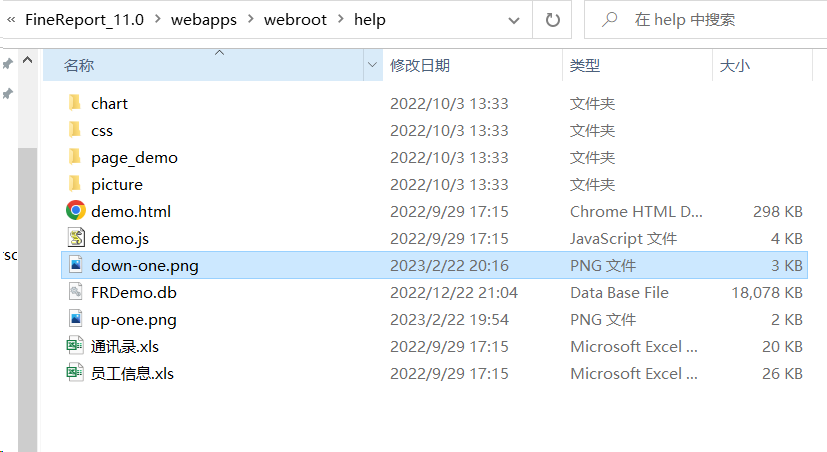Click the image icon of up-one.png

point(76,319)
